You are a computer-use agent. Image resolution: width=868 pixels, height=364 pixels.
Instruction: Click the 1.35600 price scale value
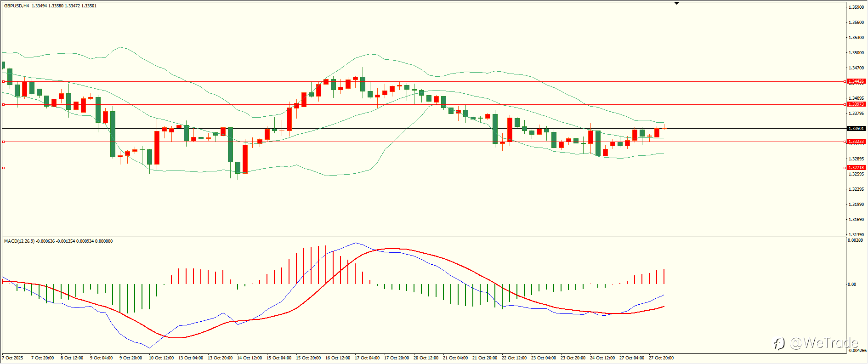pos(856,23)
